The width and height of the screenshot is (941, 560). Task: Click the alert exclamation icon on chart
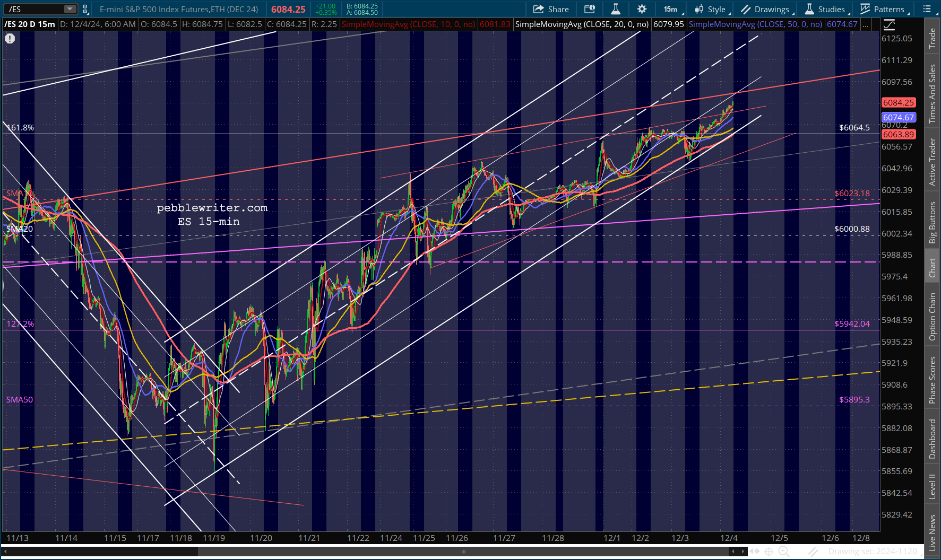(x=10, y=38)
